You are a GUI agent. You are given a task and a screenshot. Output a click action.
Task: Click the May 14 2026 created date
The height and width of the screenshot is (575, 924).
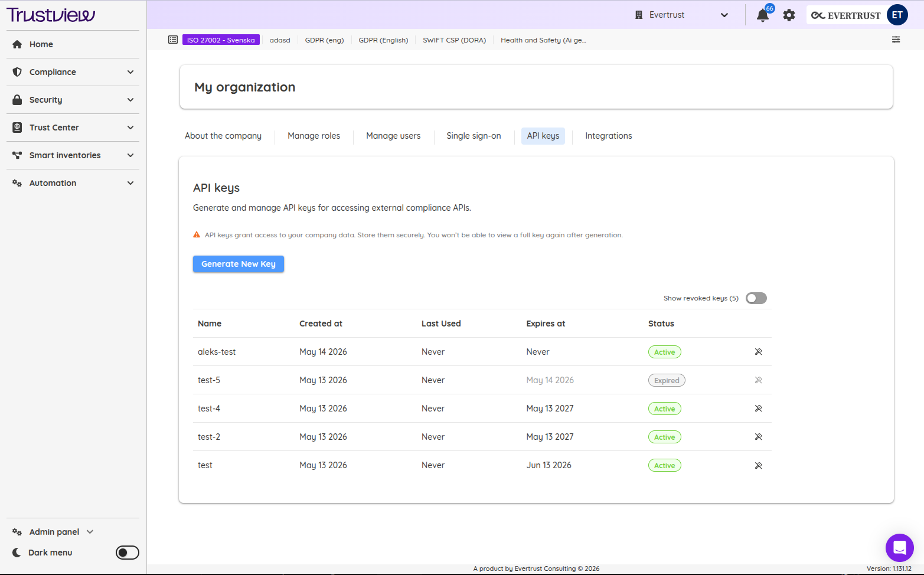[323, 352]
